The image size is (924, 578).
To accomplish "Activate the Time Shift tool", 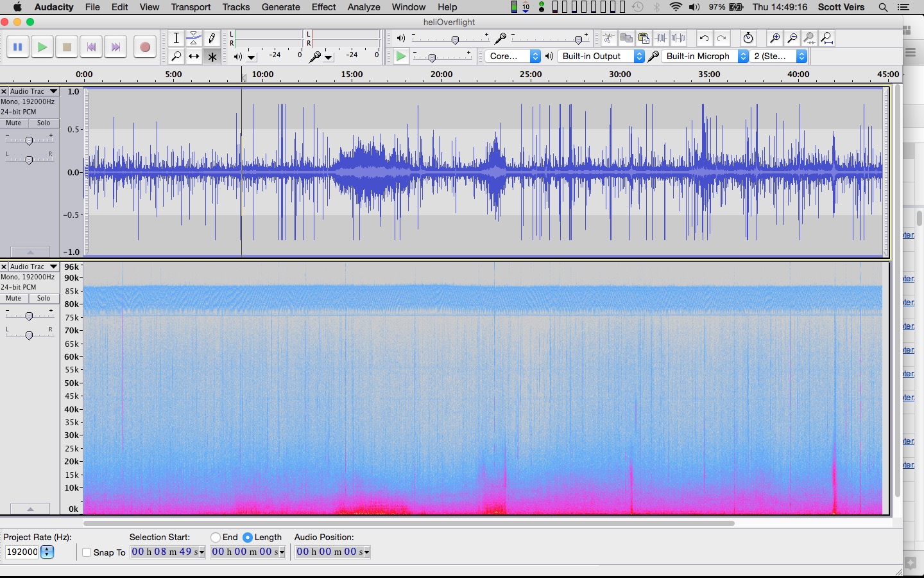I will coord(194,57).
